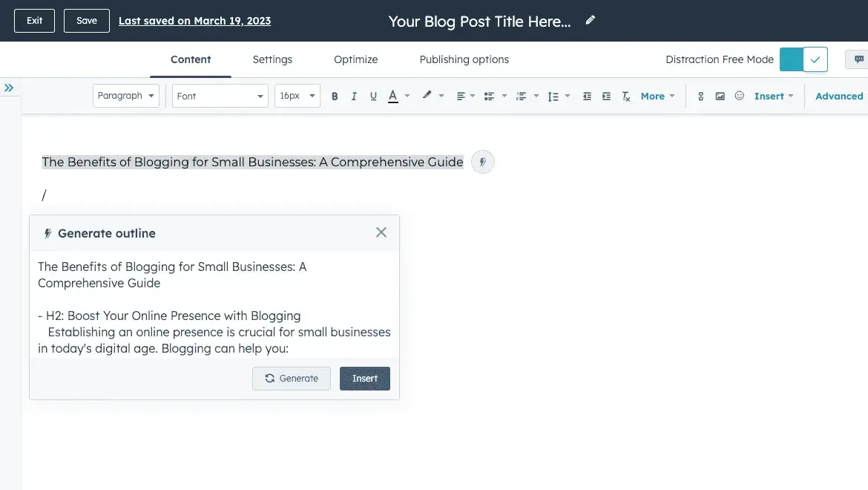This screenshot has height=490, width=868.
Task: Open the Font family dropdown
Action: pyautogui.click(x=220, y=96)
